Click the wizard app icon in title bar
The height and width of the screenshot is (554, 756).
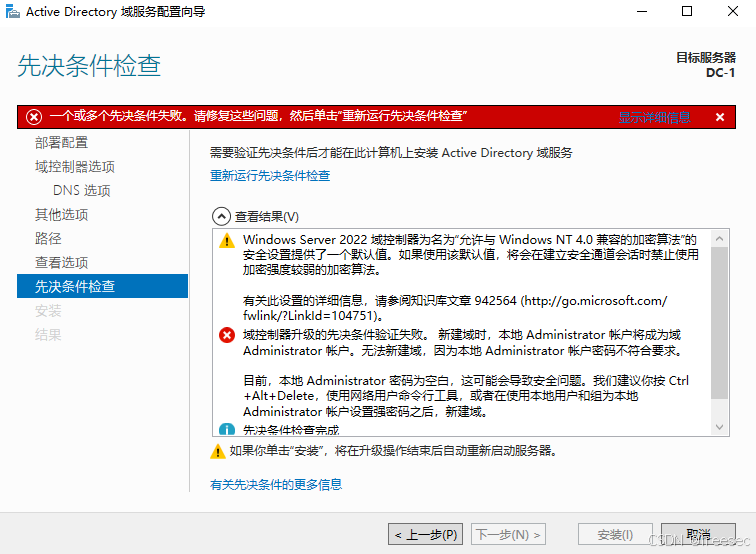click(x=13, y=12)
